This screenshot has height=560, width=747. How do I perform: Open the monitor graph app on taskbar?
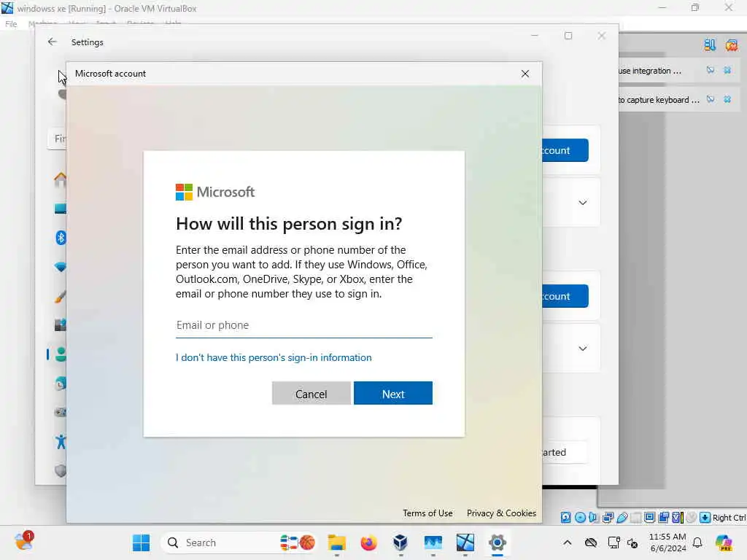[x=433, y=542]
